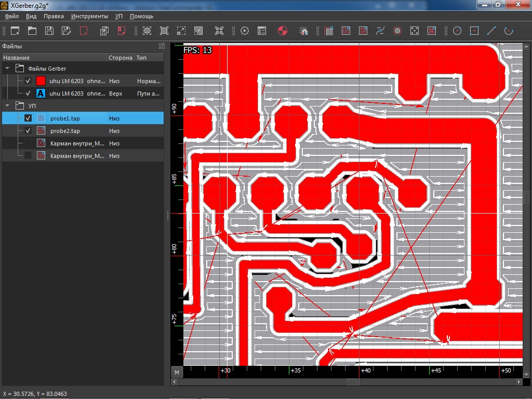Image resolution: width=532 pixels, height=399 pixels.
Task: Select the line drawing tool
Action: click(x=491, y=31)
